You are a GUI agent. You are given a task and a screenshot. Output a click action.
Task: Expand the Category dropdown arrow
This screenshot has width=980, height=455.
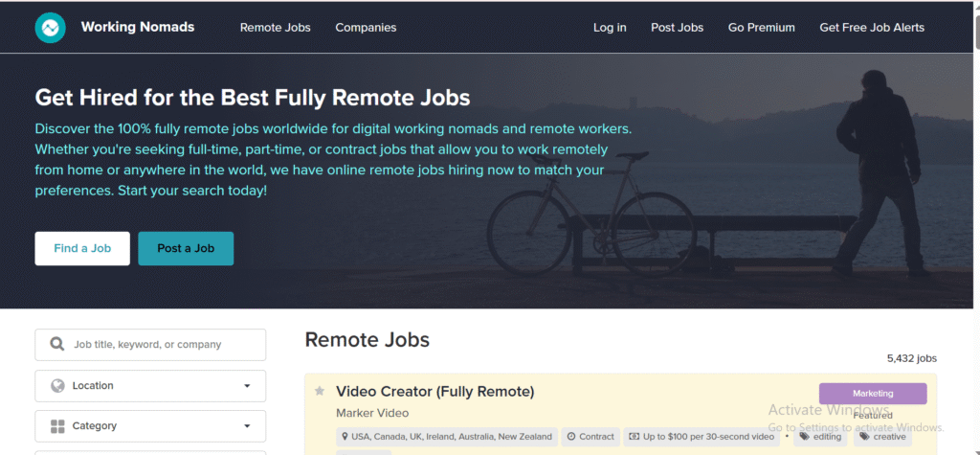pyautogui.click(x=247, y=426)
